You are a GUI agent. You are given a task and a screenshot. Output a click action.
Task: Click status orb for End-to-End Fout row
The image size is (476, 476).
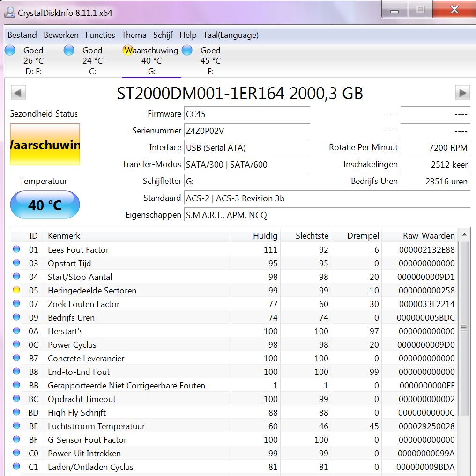tap(16, 372)
